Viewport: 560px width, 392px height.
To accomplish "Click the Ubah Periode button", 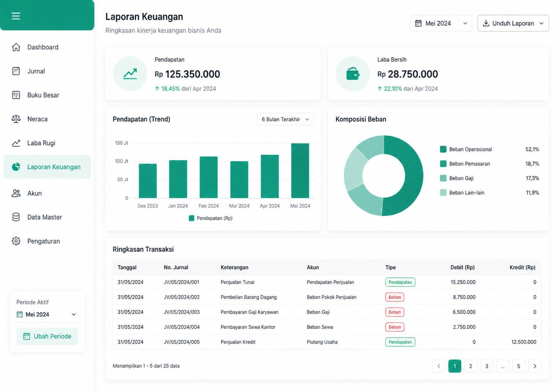I will (x=47, y=336).
